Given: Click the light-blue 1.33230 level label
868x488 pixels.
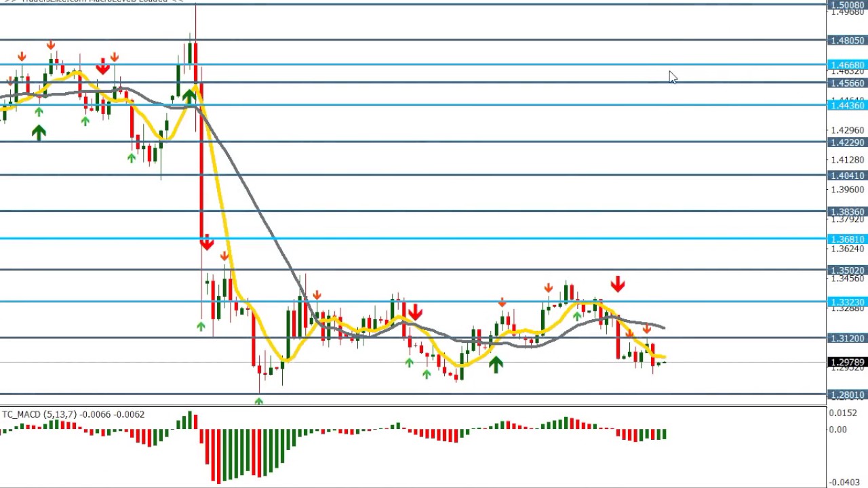Looking at the screenshot, I should 847,302.
